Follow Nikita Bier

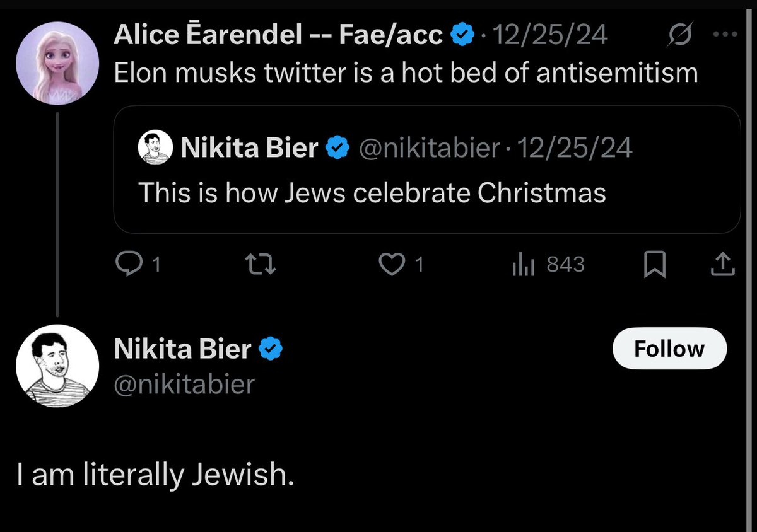pos(669,349)
